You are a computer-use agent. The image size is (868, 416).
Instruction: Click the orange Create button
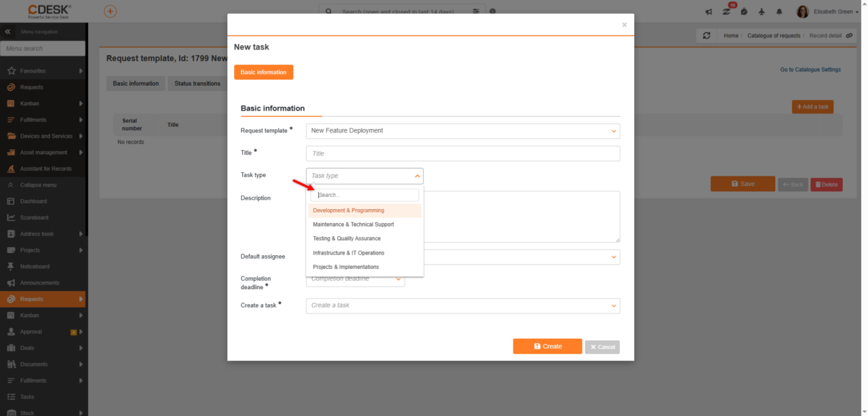pyautogui.click(x=547, y=346)
